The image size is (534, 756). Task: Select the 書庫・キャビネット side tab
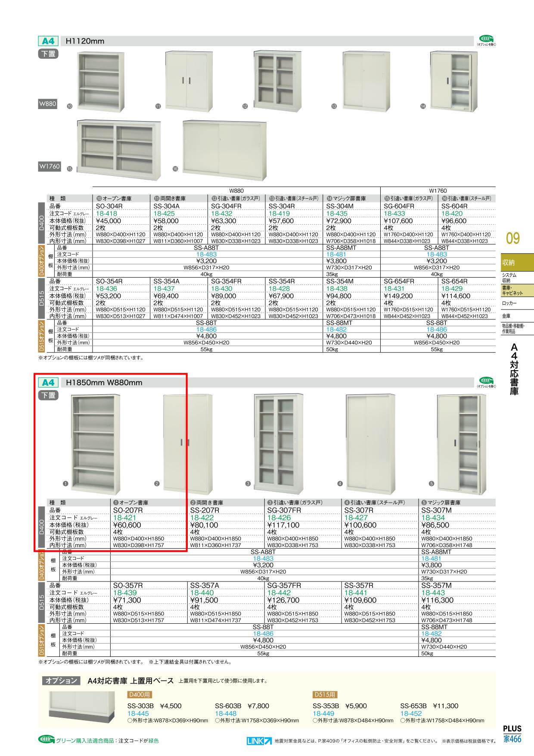click(x=517, y=290)
